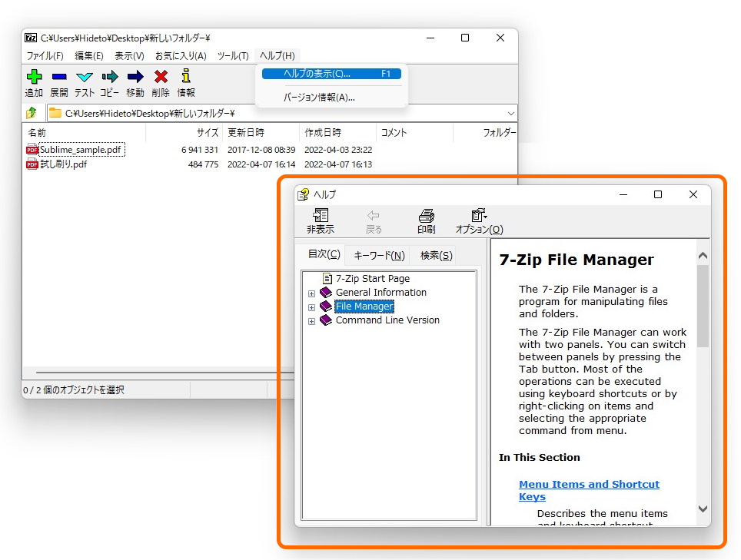Select file Sublime_sample.pdf

click(81, 150)
